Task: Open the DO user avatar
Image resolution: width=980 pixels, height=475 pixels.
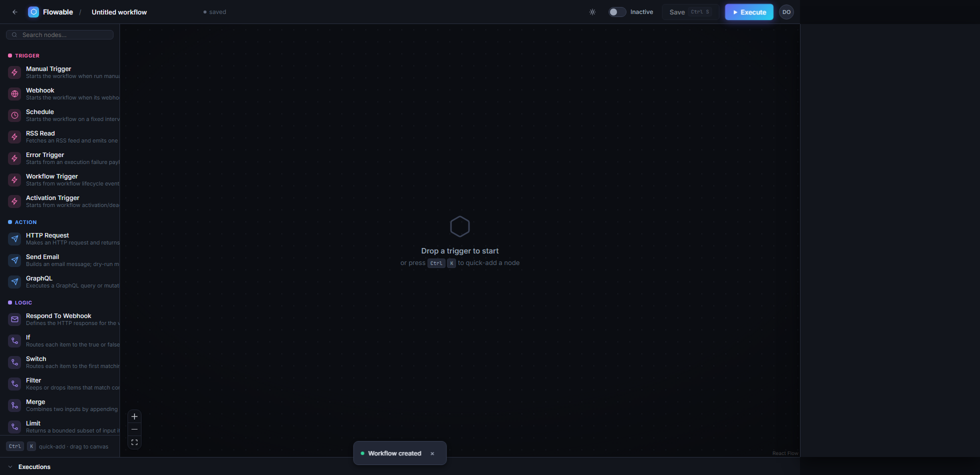Action: click(786, 12)
